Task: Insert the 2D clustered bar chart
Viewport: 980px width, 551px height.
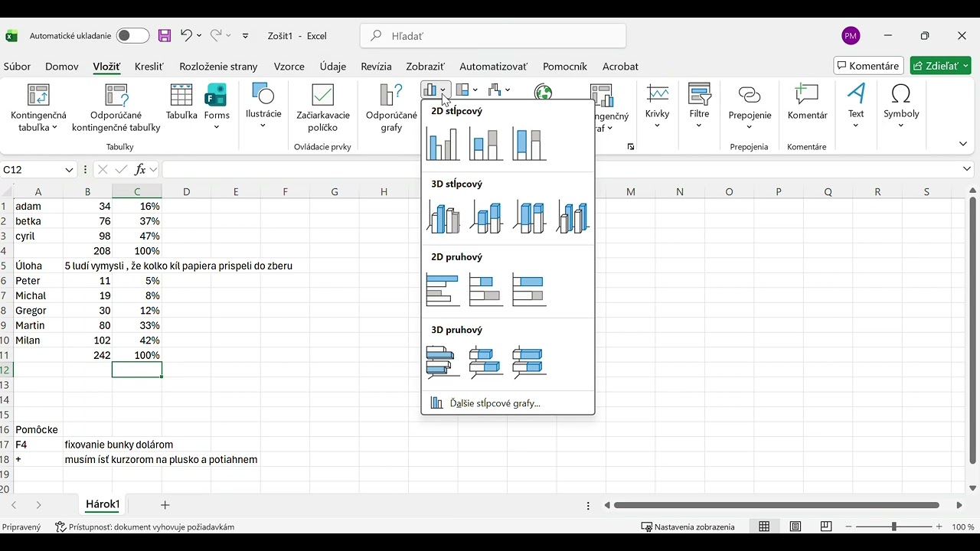Action: coord(443,290)
